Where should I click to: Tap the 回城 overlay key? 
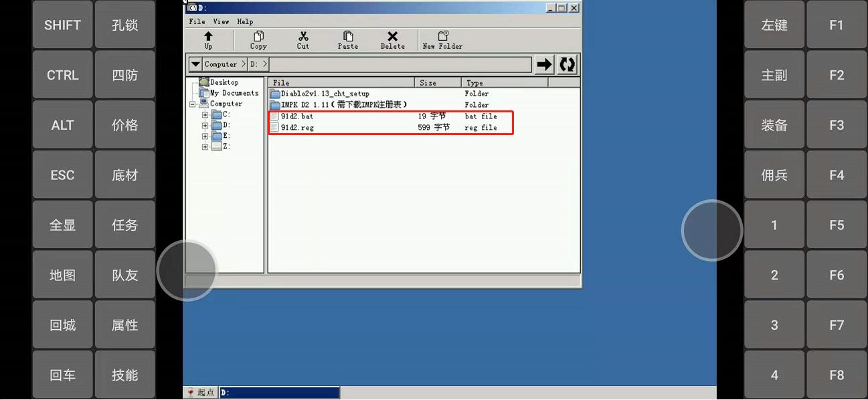pos(62,325)
